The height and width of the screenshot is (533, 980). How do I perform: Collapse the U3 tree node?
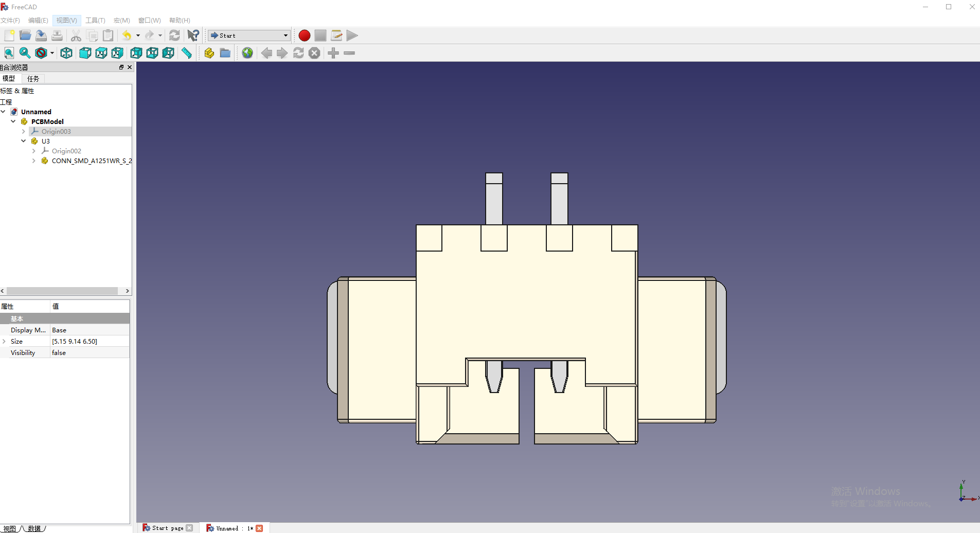(x=24, y=141)
